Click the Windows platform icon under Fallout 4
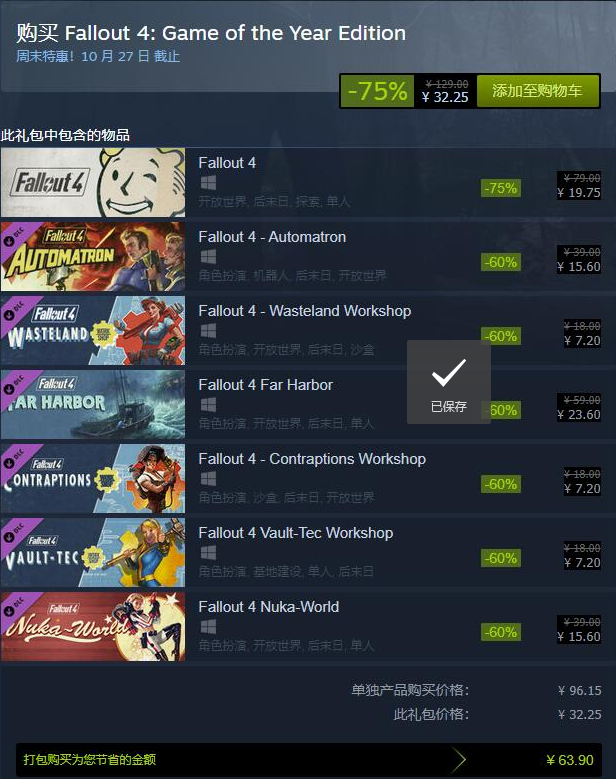The width and height of the screenshot is (616, 779). click(208, 183)
